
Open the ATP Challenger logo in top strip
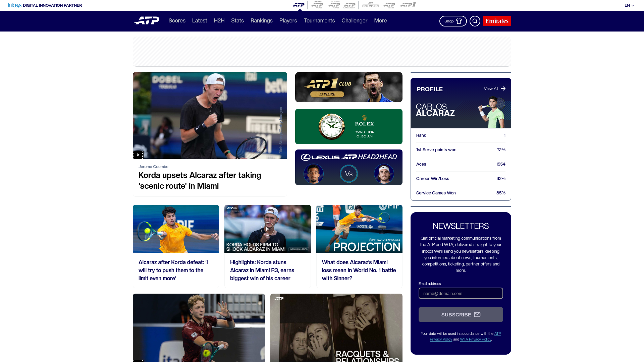point(349,5)
